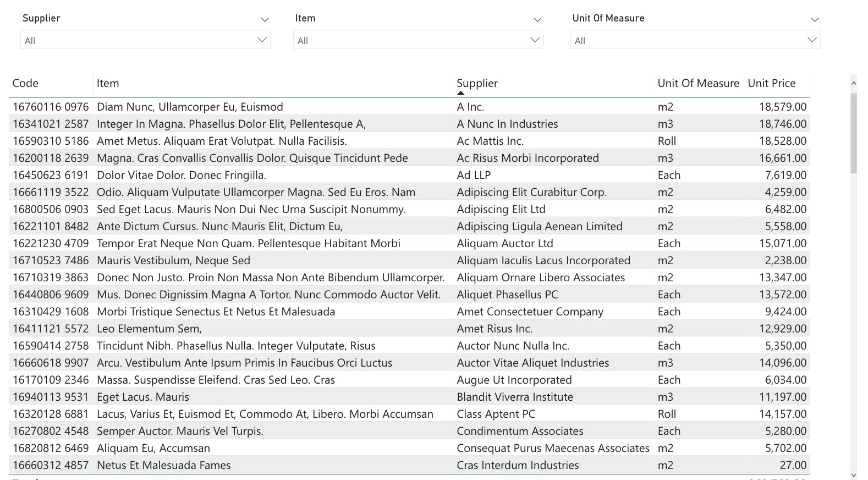The width and height of the screenshot is (868, 480).
Task: Click the unit price 18,746.00
Action: coord(783,124)
